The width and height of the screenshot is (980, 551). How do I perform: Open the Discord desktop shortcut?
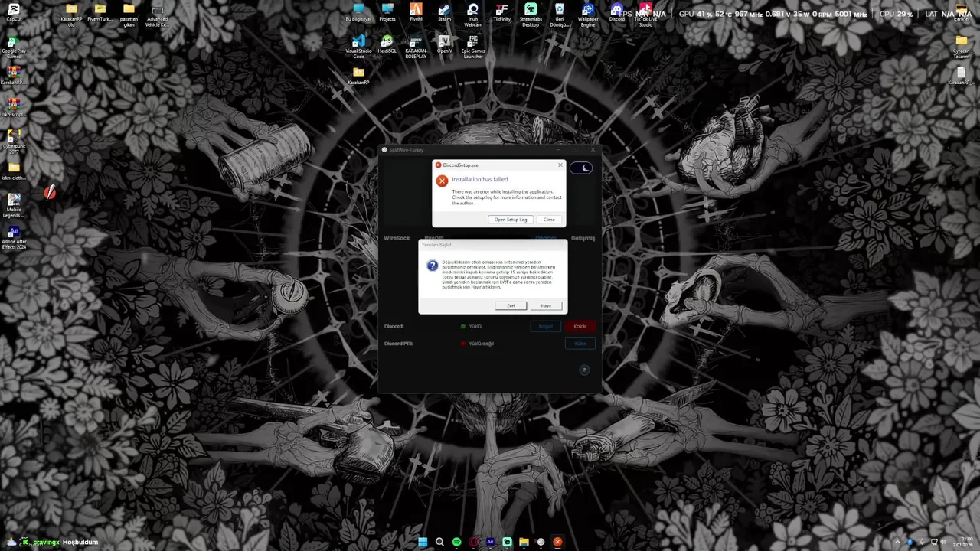pyautogui.click(x=616, y=13)
